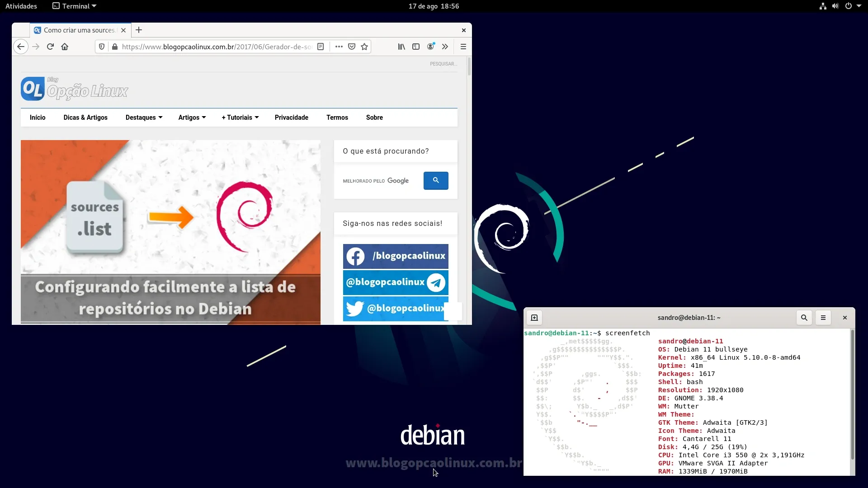Click the PESQUISAR search link
Image resolution: width=868 pixels, height=488 pixels.
(443, 64)
